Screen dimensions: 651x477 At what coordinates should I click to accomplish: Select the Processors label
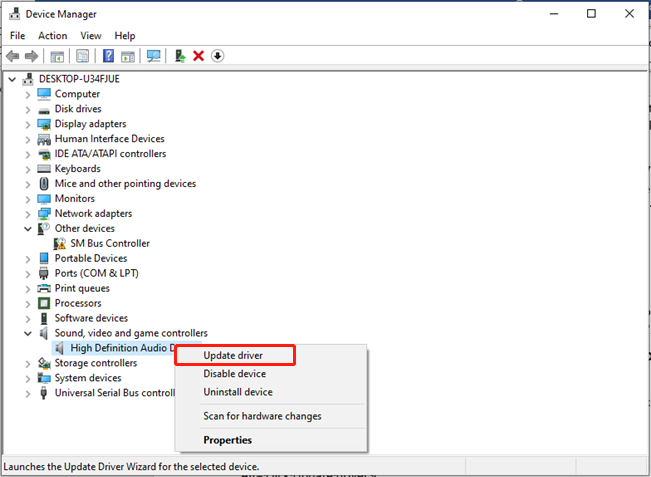click(x=78, y=303)
